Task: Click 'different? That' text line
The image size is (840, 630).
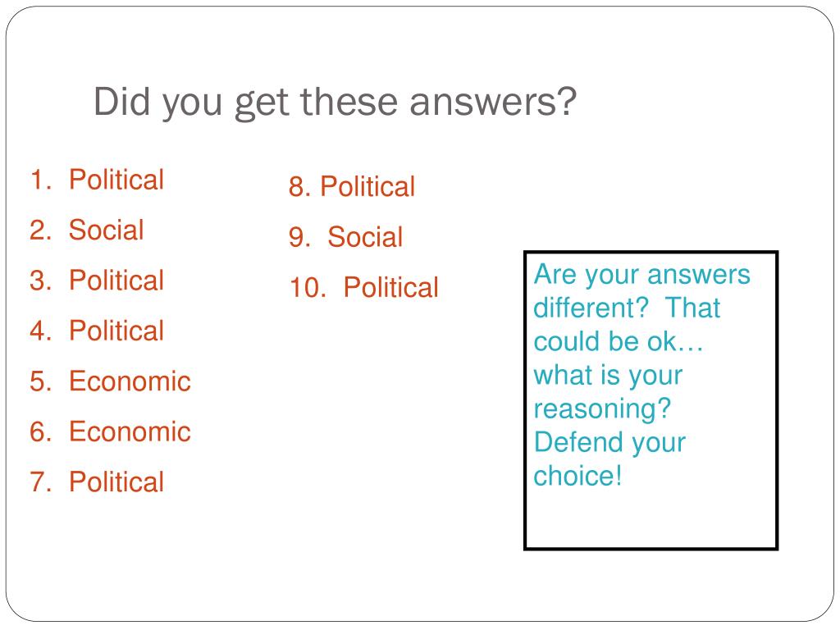Action: point(627,308)
